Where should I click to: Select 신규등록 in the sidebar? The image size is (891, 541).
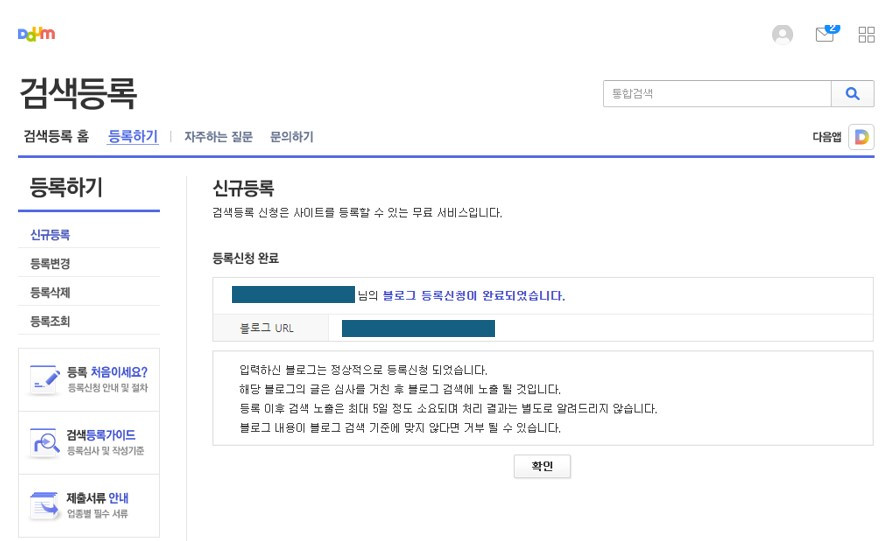coord(50,235)
